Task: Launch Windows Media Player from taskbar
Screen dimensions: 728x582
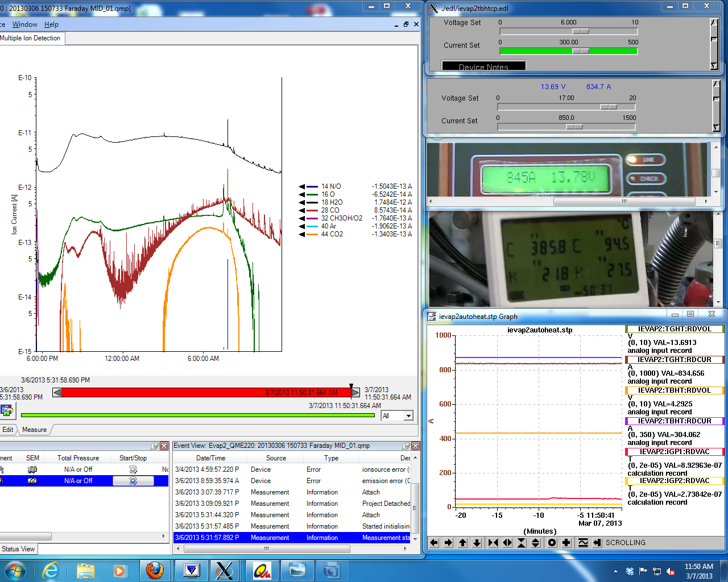Action: pos(119,570)
